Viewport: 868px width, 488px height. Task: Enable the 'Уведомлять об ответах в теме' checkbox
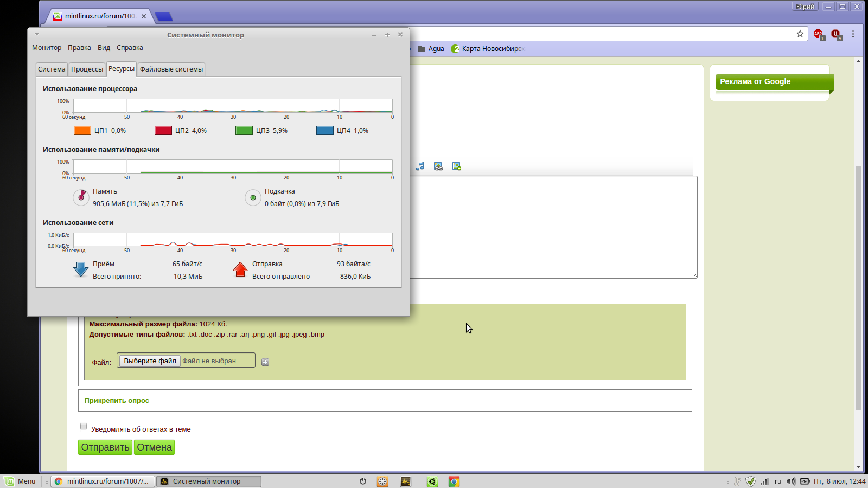(x=84, y=426)
